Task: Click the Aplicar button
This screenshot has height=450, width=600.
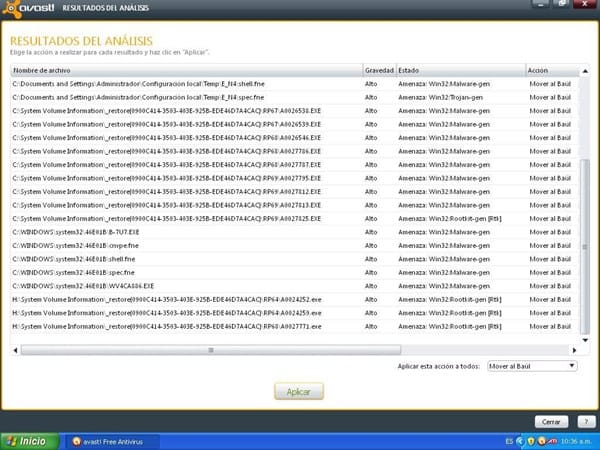Action: point(299,391)
